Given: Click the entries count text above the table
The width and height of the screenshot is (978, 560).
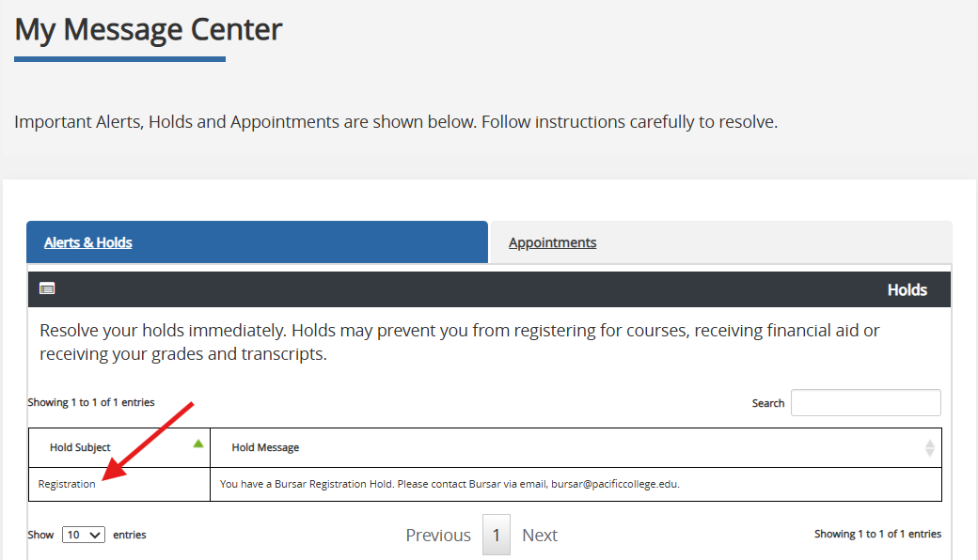Looking at the screenshot, I should pos(91,402).
